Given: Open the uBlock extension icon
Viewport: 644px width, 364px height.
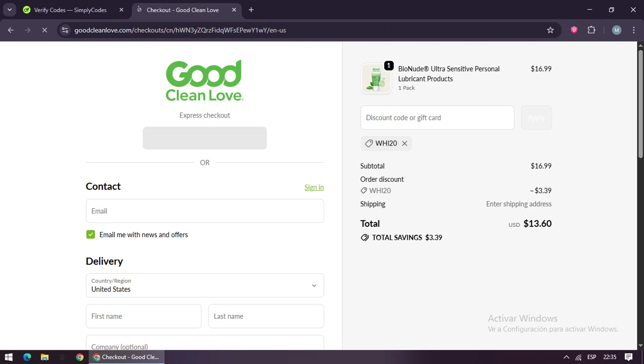Looking at the screenshot, I should coord(574,30).
